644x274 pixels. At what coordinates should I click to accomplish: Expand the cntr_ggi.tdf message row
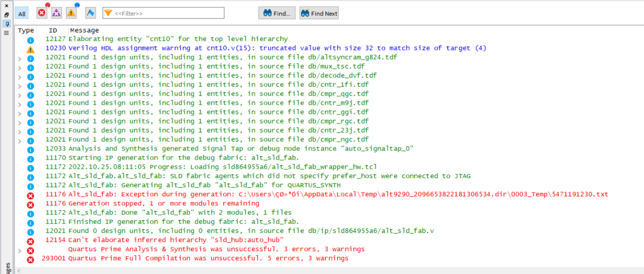click(x=20, y=113)
